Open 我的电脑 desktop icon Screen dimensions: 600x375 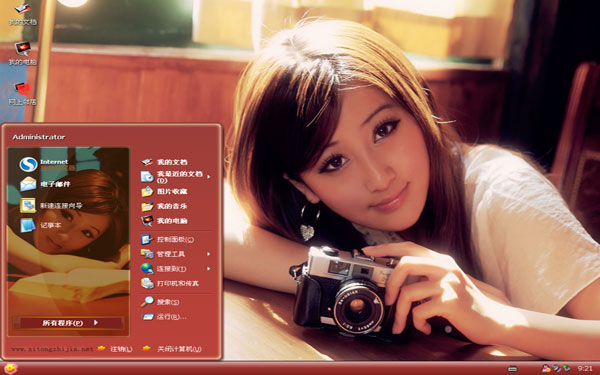(23, 54)
